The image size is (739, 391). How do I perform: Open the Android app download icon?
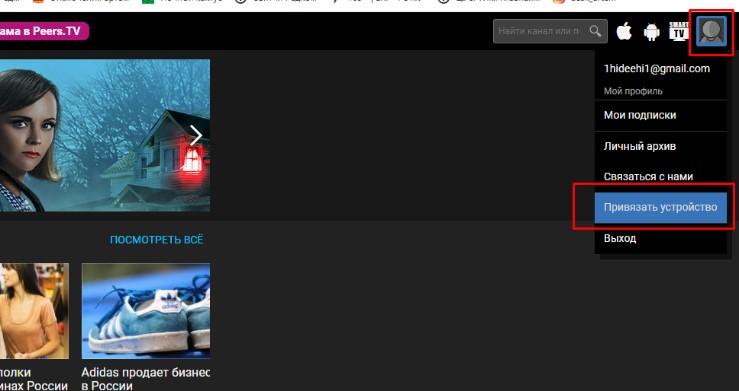tap(652, 32)
